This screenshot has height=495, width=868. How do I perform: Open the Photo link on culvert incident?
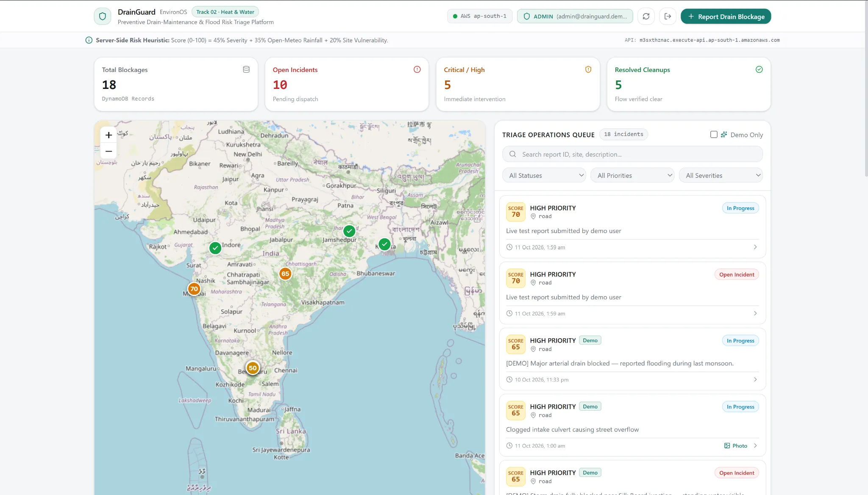735,445
